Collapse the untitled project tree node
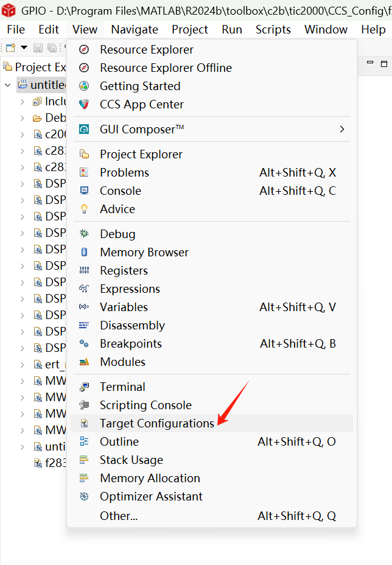392x565 pixels. (x=7, y=85)
